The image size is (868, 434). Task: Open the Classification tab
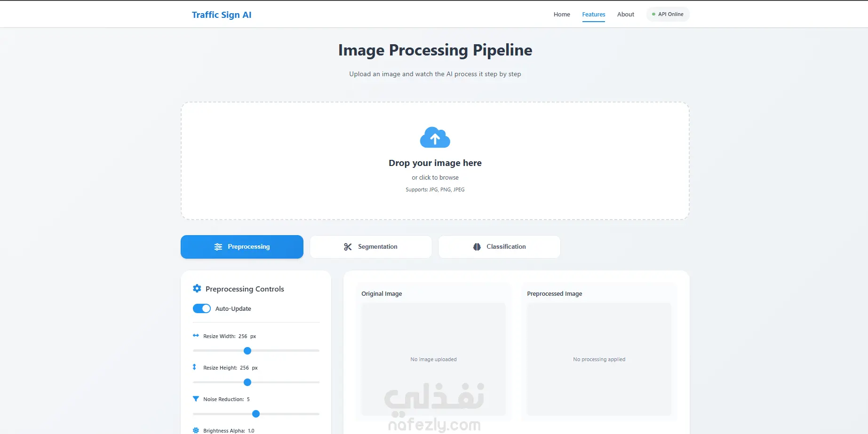click(499, 247)
